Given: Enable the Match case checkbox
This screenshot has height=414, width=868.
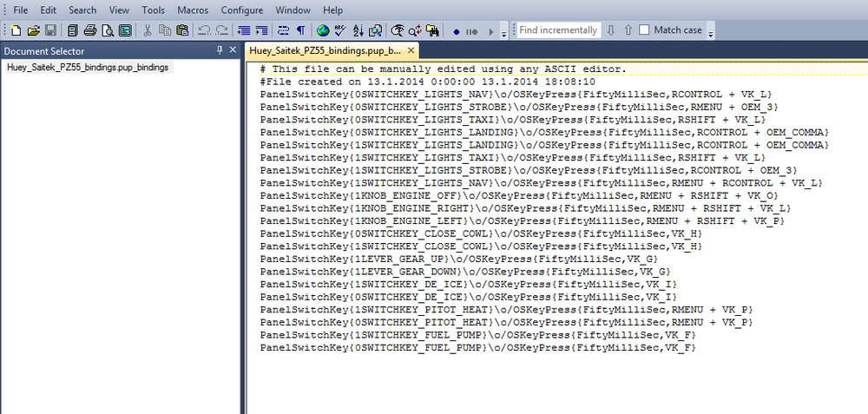Looking at the screenshot, I should [x=644, y=30].
